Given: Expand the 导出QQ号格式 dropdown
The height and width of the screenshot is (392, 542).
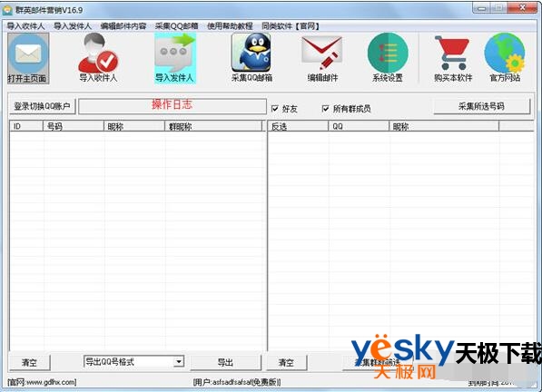Looking at the screenshot, I should pyautogui.click(x=178, y=362).
